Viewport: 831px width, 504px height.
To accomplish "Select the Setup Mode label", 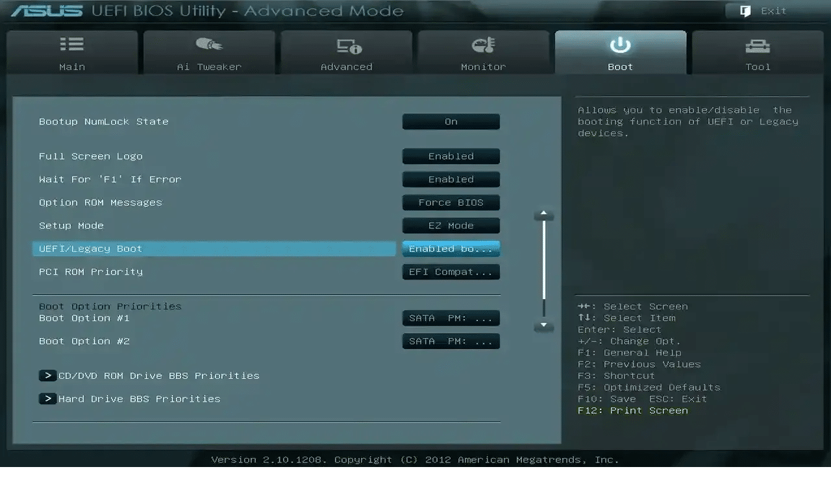I will tap(71, 226).
